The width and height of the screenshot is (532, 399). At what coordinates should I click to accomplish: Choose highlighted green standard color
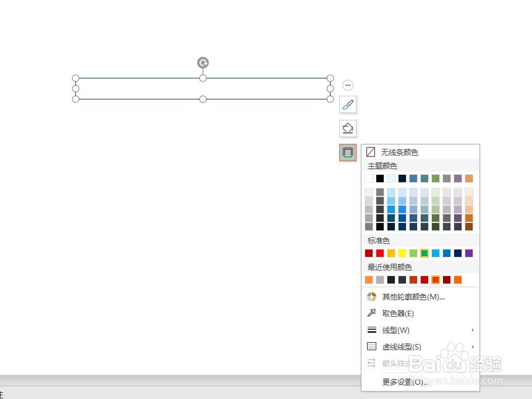424,253
